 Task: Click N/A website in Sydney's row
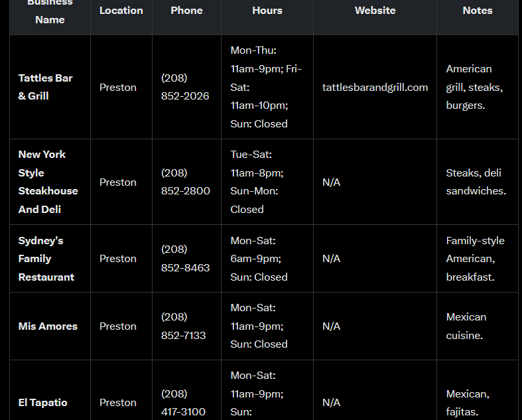click(331, 259)
